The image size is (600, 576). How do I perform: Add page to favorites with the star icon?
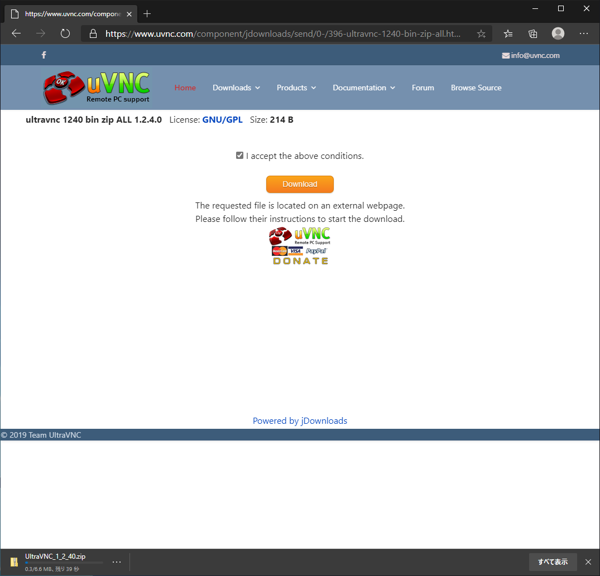click(x=481, y=34)
